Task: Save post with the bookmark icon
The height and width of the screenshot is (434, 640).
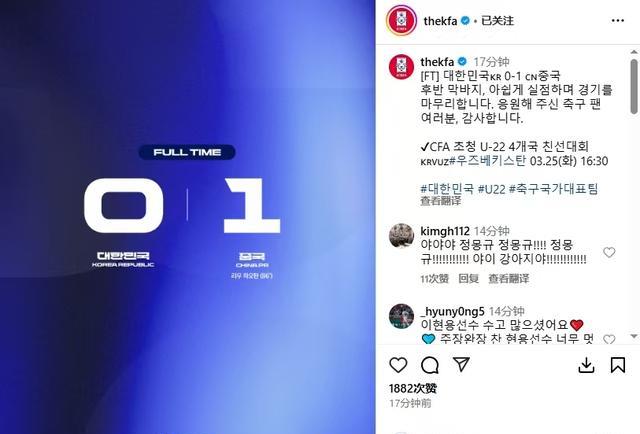Action: pyautogui.click(x=618, y=365)
